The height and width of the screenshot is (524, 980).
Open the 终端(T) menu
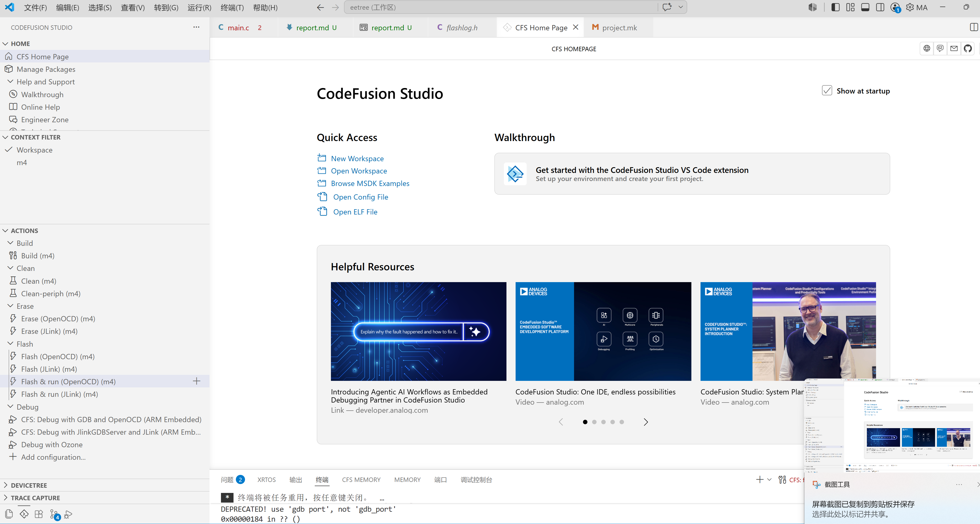pyautogui.click(x=232, y=7)
